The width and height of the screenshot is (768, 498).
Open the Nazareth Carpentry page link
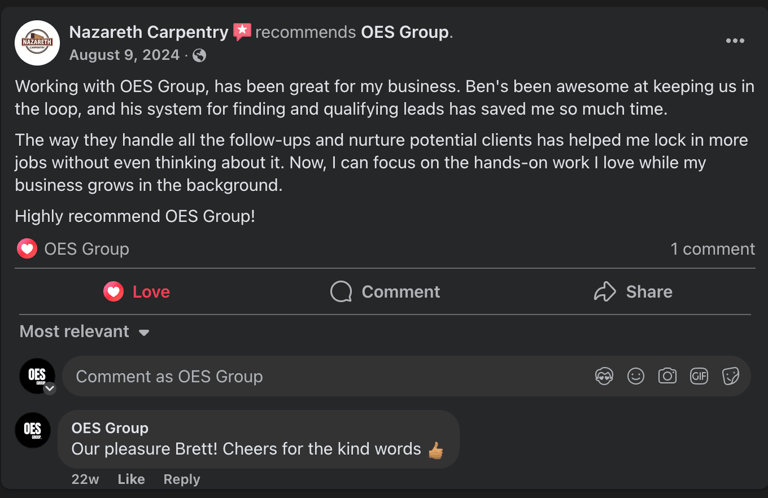pyautogui.click(x=148, y=32)
